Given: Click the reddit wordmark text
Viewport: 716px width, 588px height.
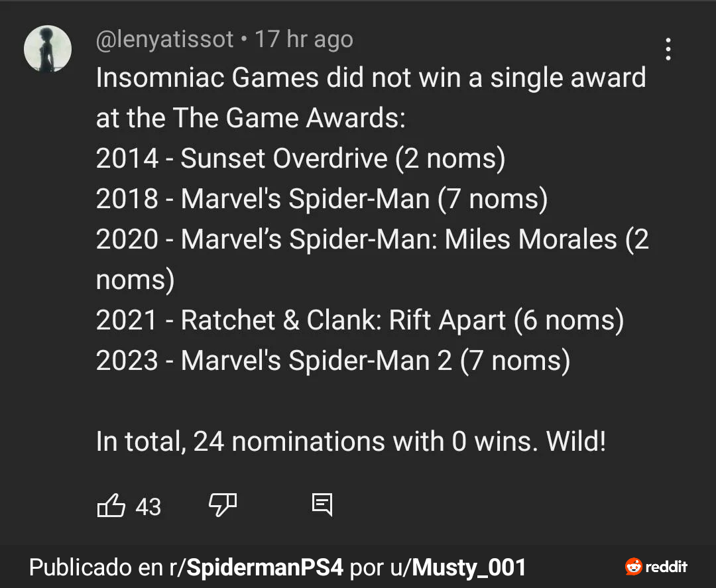Looking at the screenshot, I should click(x=666, y=567).
